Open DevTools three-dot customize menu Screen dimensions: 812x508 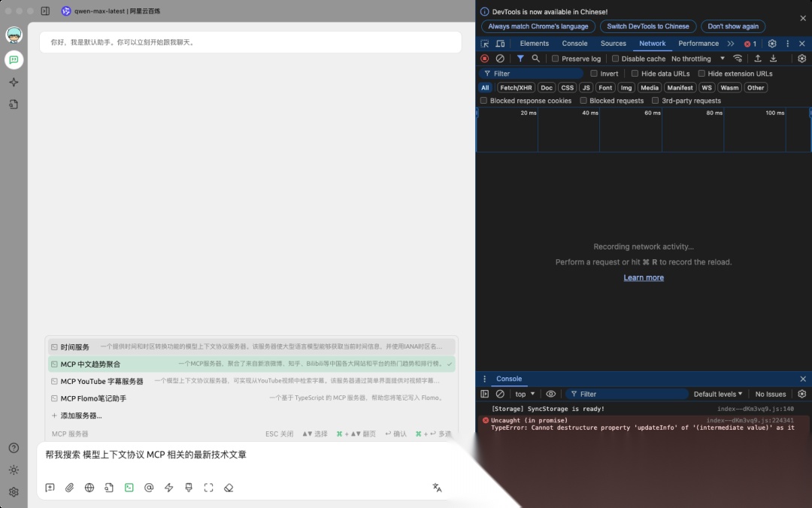tap(788, 44)
